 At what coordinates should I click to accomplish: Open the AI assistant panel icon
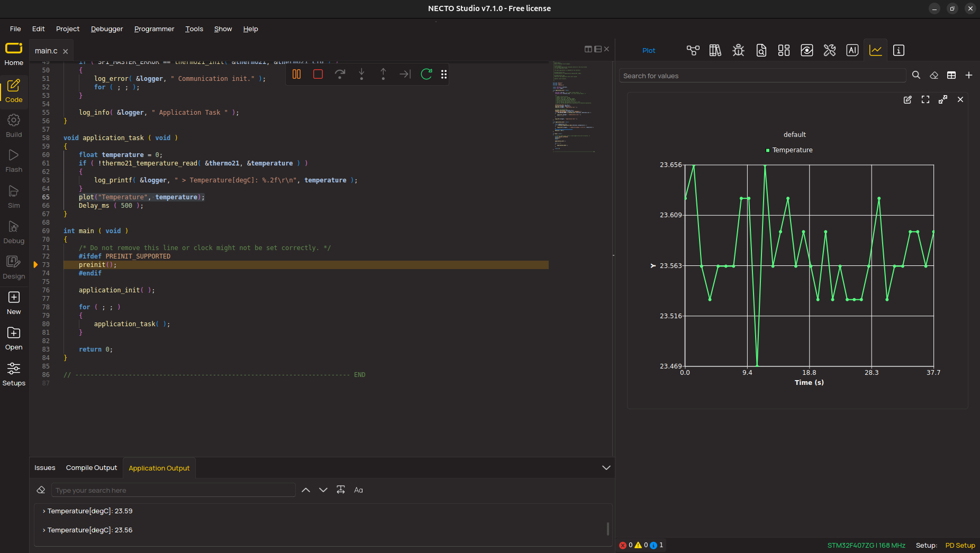click(852, 50)
